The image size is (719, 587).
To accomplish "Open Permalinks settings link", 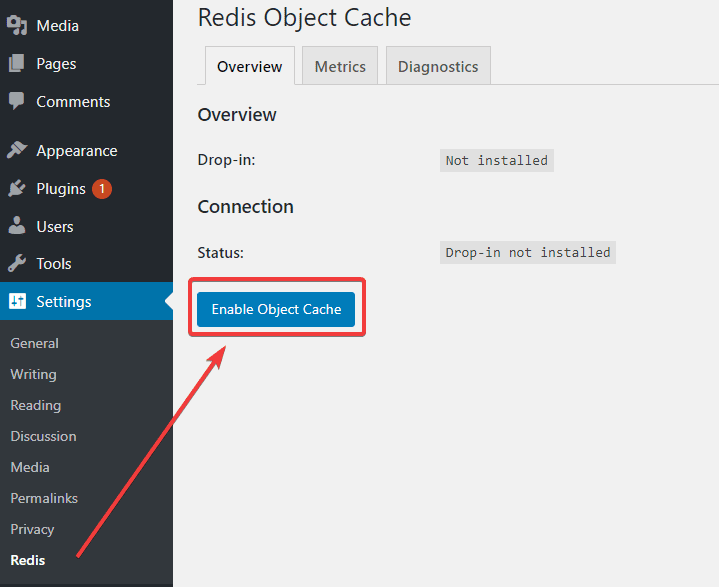I will (44, 498).
